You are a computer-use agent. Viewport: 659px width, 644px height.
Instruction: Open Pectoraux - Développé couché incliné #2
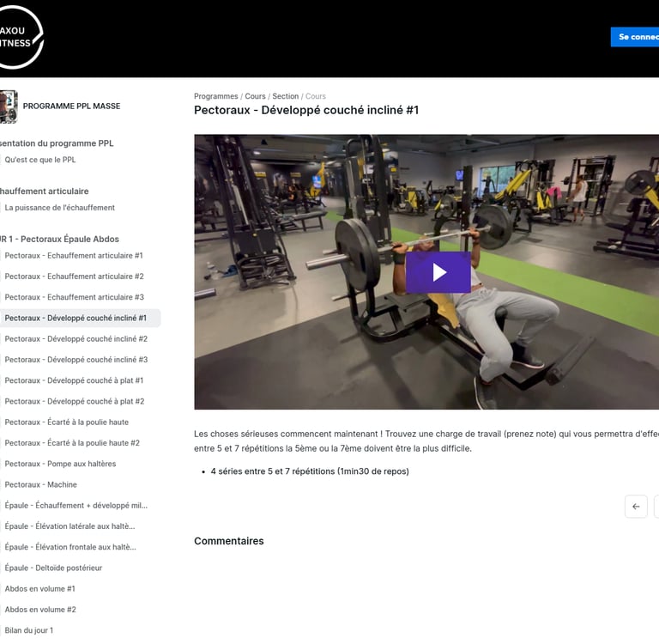point(76,339)
